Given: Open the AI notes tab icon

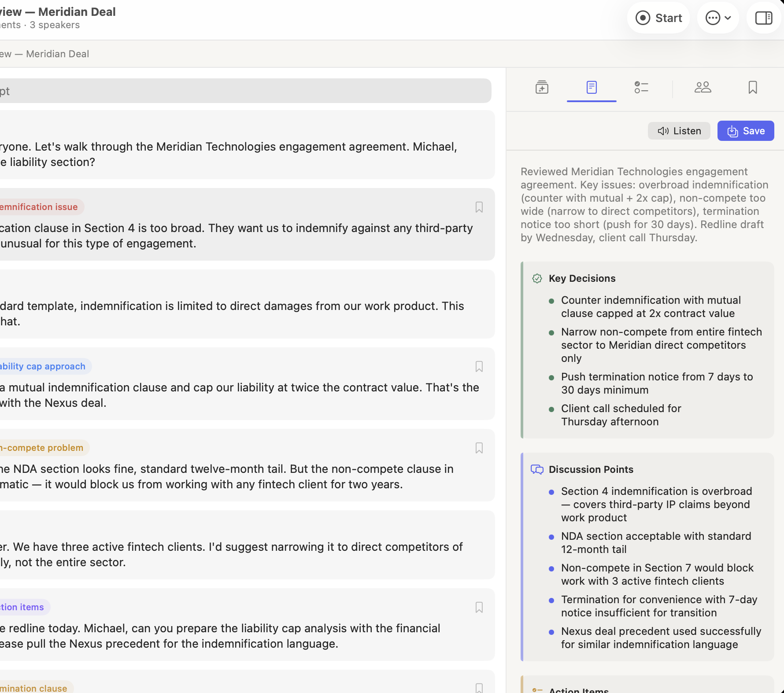Looking at the screenshot, I should coord(542,87).
